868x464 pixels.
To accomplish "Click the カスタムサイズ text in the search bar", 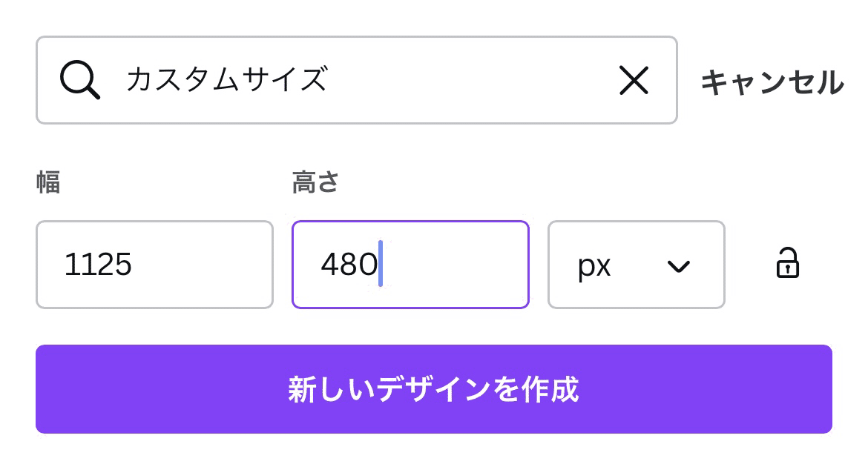I will click(x=227, y=79).
